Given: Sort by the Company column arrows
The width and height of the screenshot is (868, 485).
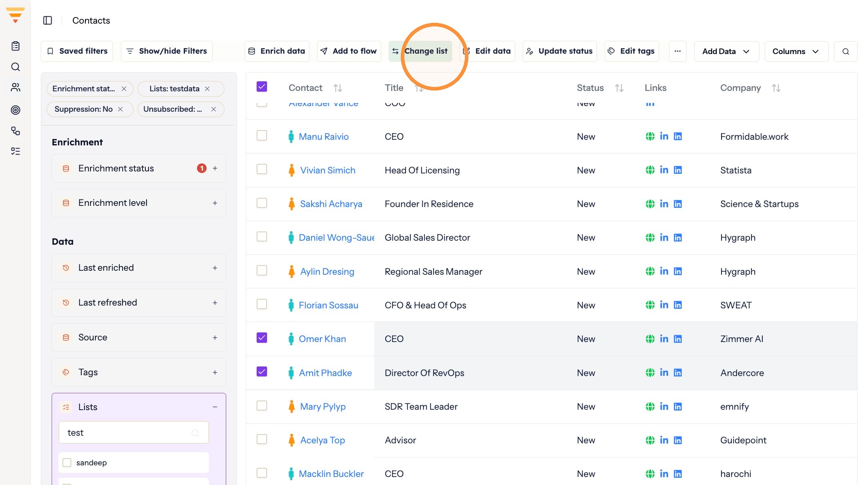Looking at the screenshot, I should tap(776, 88).
